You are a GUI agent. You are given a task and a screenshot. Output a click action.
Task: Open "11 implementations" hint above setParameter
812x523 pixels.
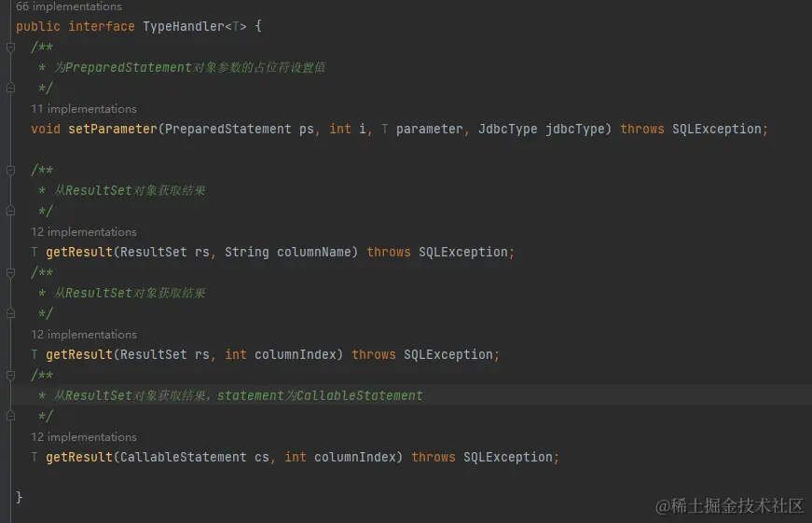pos(84,109)
